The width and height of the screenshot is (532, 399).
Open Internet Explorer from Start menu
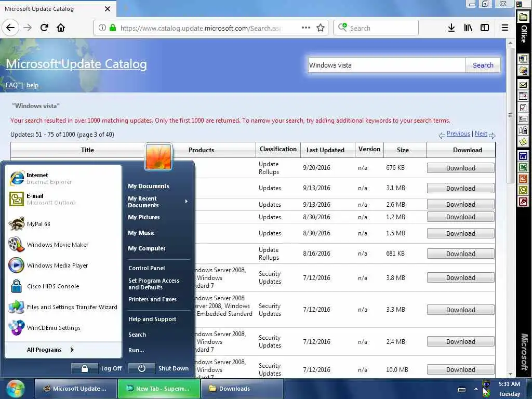(63, 179)
